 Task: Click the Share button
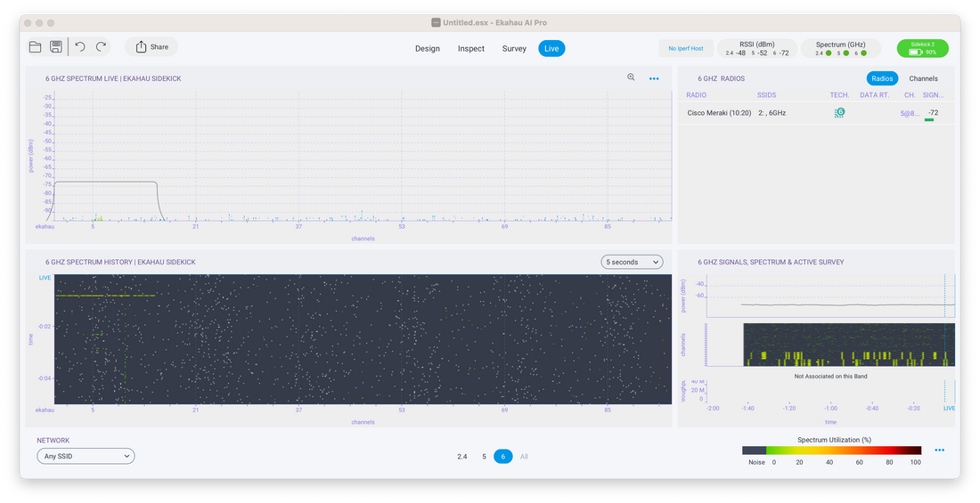pos(151,47)
